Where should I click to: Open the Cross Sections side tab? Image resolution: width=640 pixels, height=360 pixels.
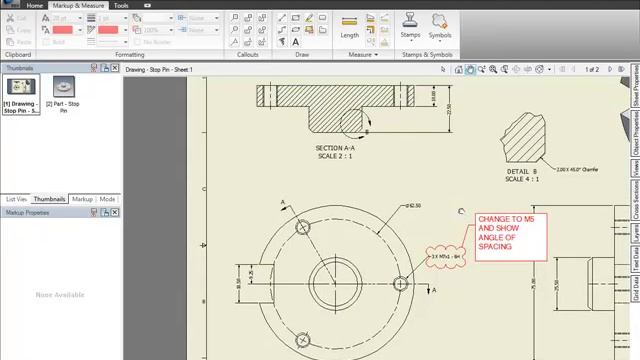(635, 200)
